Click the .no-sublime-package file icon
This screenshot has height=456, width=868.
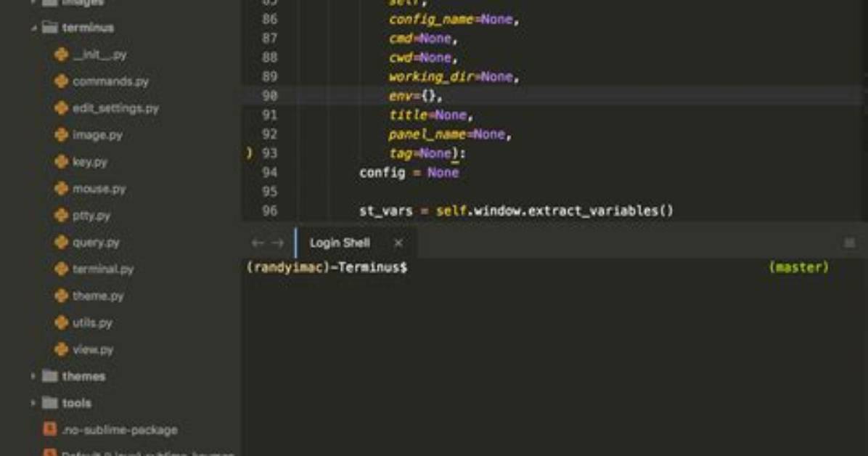tap(50, 429)
